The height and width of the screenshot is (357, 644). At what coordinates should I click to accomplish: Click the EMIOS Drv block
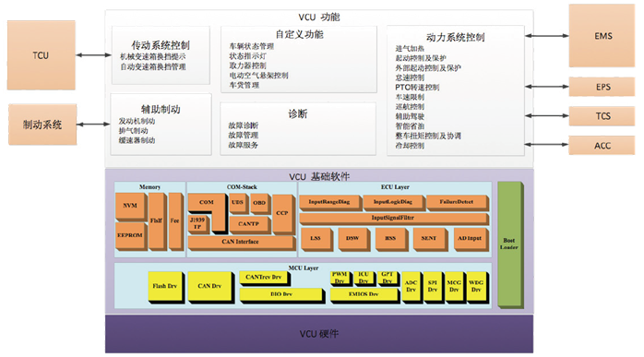click(364, 295)
